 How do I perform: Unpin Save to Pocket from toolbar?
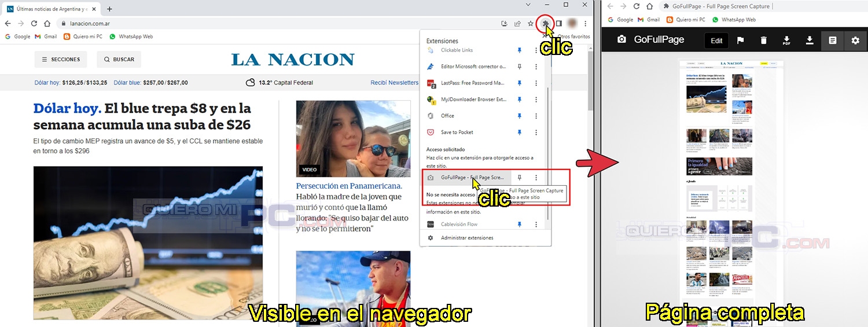[x=519, y=133]
